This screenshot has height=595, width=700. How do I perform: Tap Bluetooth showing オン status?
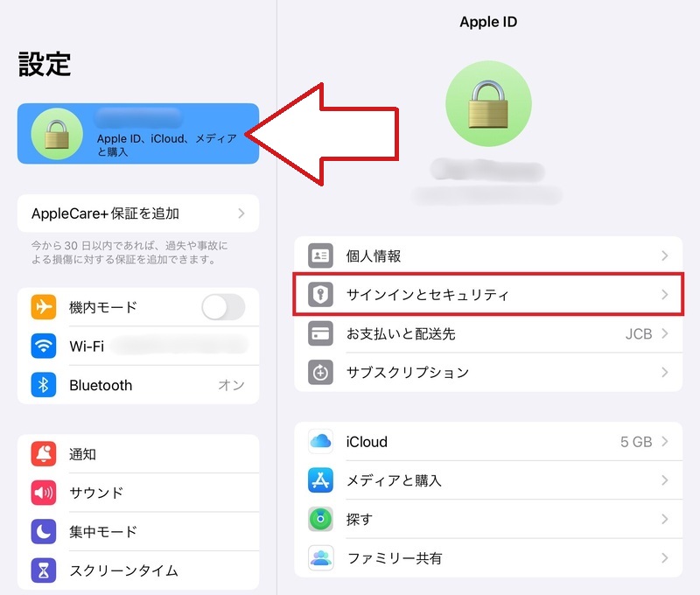pos(131,385)
